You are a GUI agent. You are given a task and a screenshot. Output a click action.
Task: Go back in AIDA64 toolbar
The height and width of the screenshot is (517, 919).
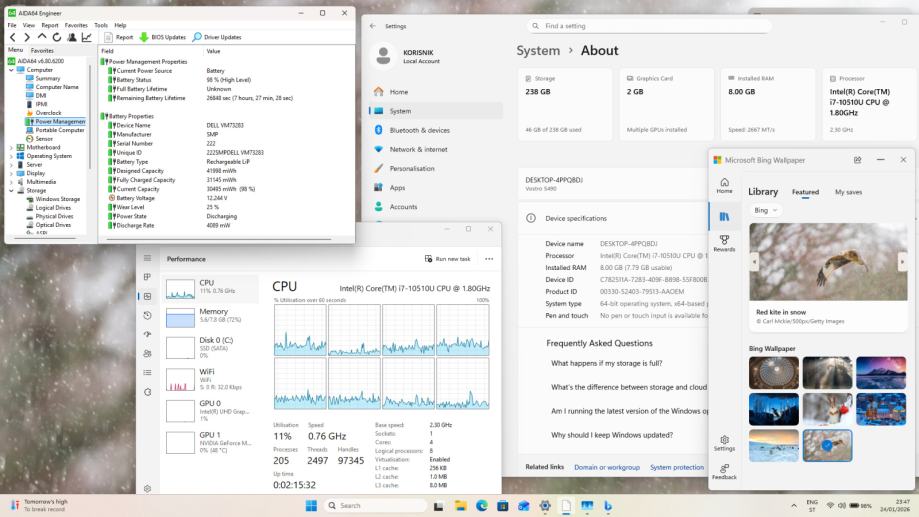(x=13, y=37)
